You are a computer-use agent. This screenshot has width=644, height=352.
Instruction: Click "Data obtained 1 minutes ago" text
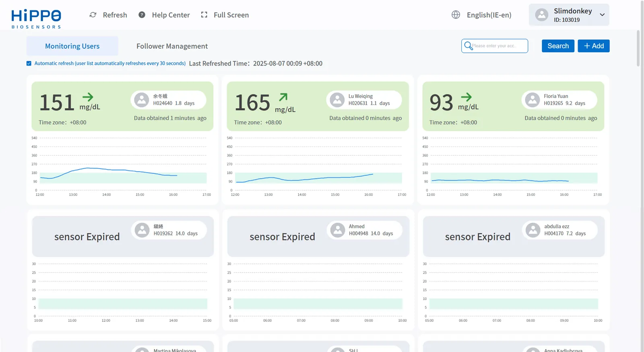coord(170,118)
